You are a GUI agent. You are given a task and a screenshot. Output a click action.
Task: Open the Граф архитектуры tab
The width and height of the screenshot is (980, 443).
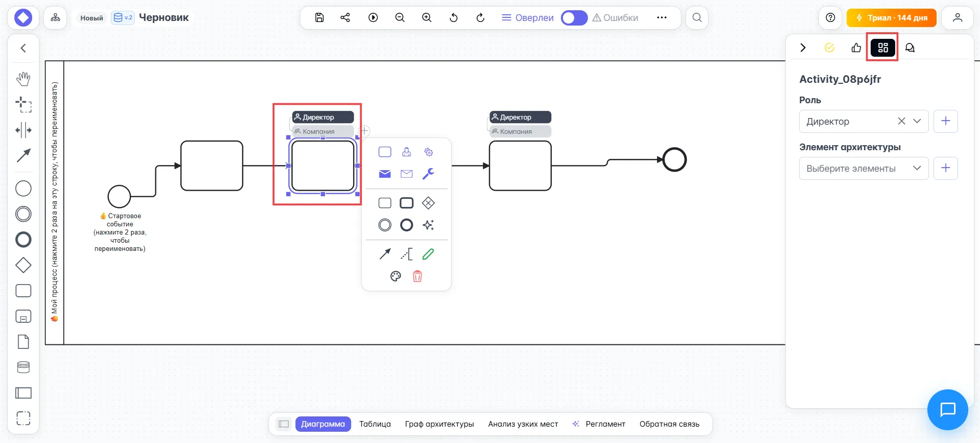[439, 424]
